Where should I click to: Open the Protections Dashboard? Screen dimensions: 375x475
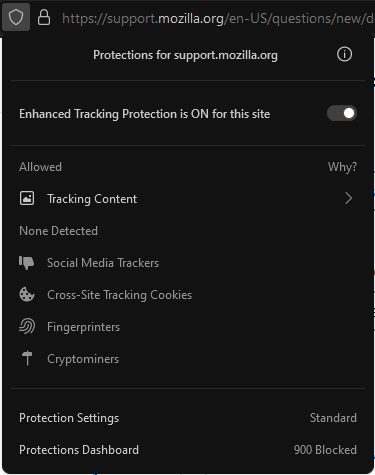[x=188, y=450]
